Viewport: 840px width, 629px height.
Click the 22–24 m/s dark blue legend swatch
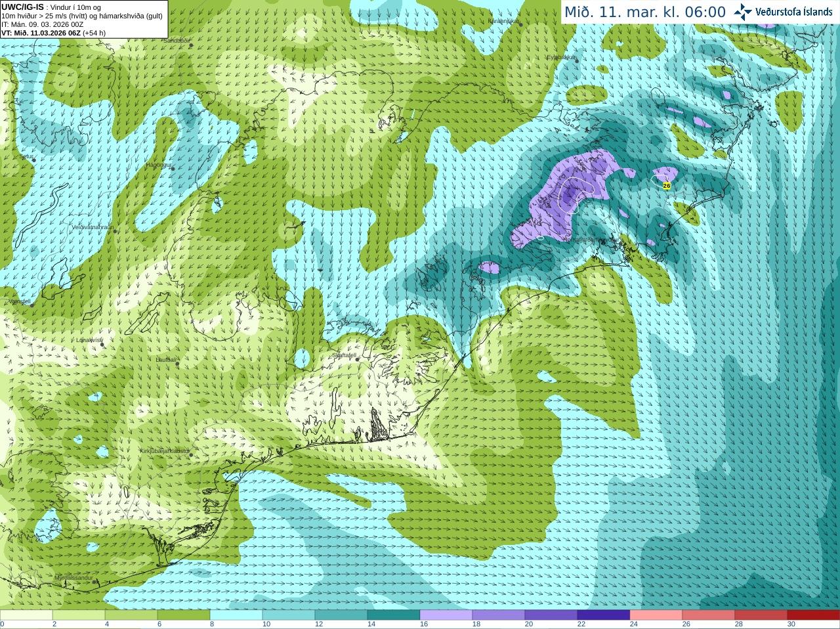(604, 615)
